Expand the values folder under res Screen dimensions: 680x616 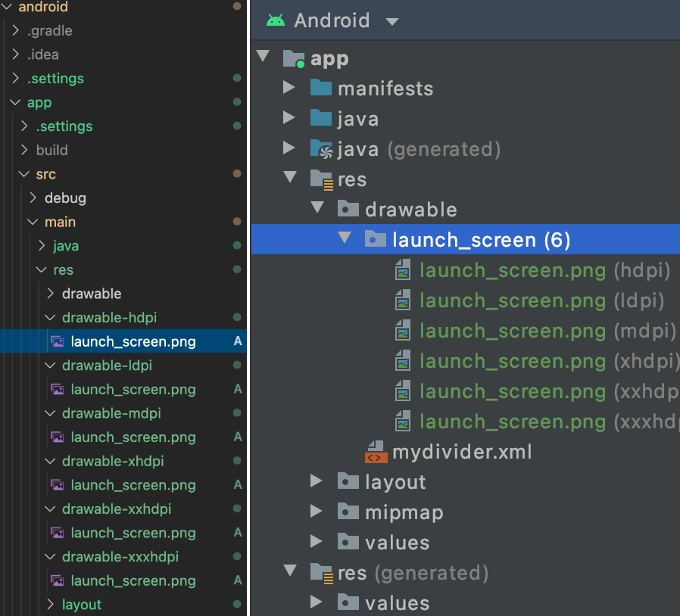tap(317, 541)
